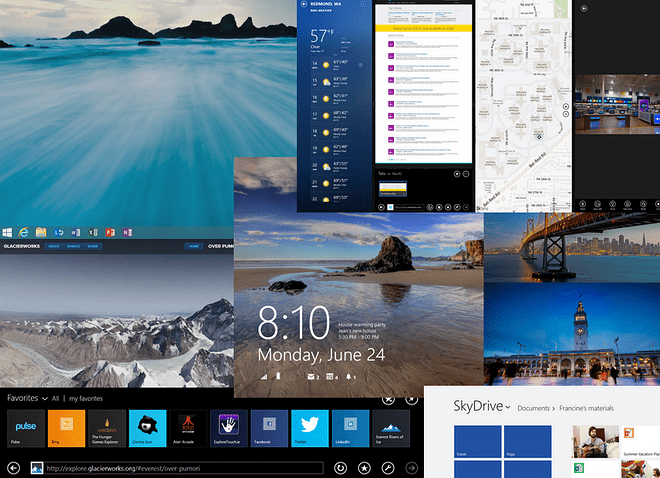This screenshot has width=660, height=478.
Task: Open the LinkedIn favorite tile
Action: pyautogui.click(x=351, y=428)
